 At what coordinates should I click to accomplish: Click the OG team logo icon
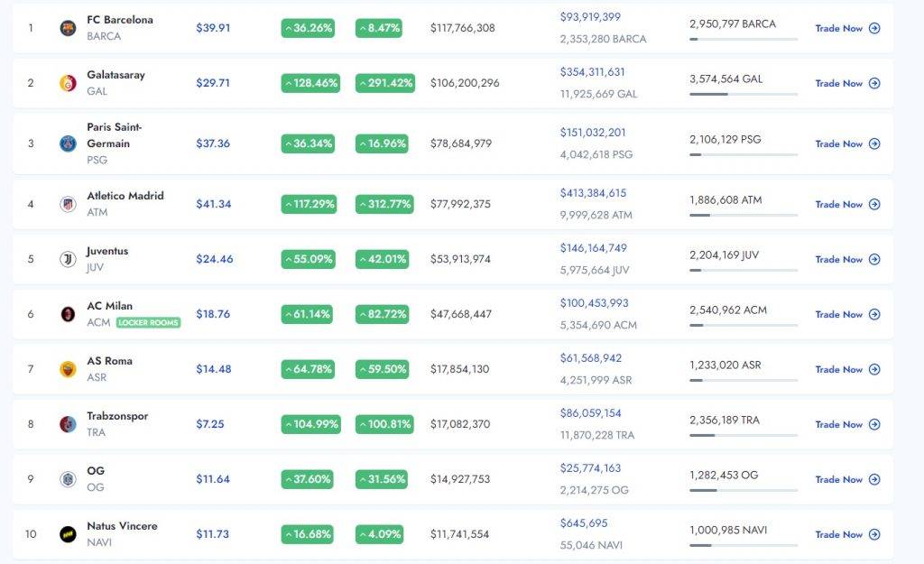coord(68,479)
